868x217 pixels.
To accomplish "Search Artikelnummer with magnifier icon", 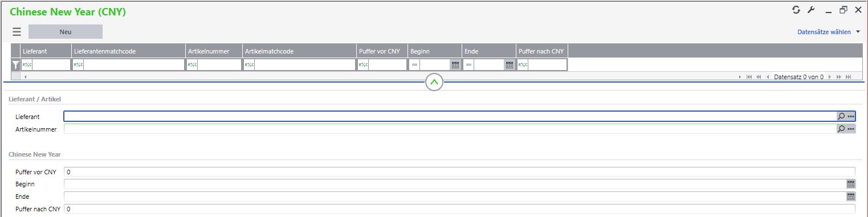I will tap(841, 129).
